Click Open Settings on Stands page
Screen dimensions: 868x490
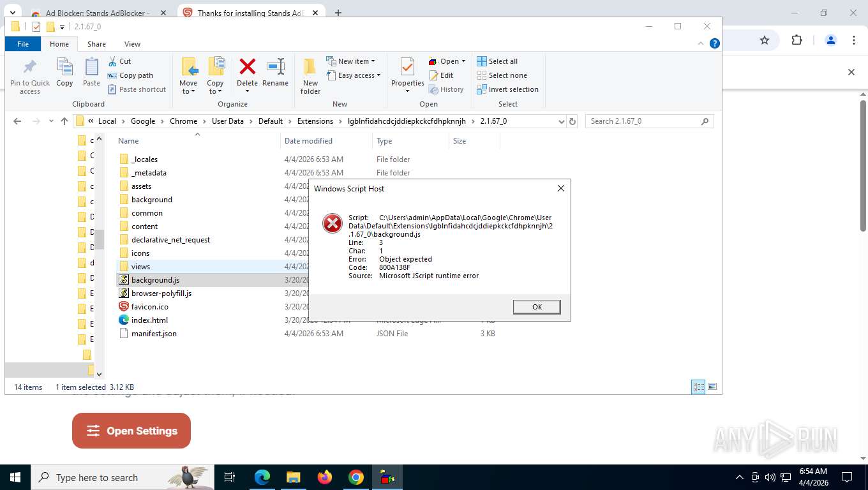point(131,431)
